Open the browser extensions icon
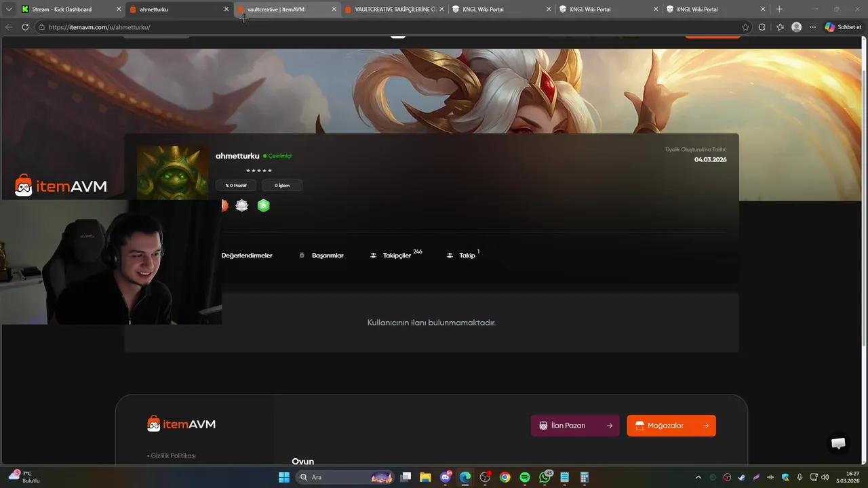Screen dimensions: 868x488 pos(762,27)
